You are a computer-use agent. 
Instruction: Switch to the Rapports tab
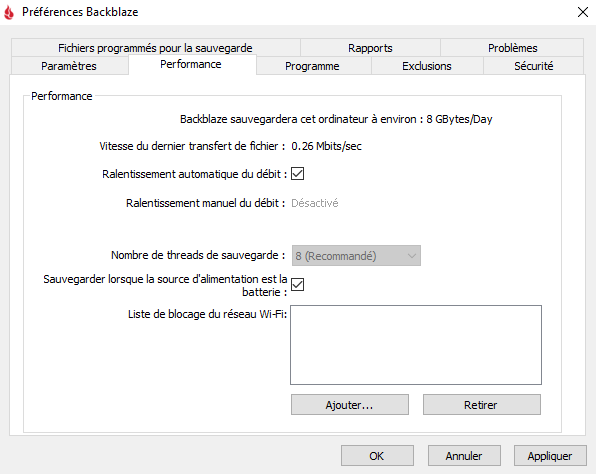(370, 48)
